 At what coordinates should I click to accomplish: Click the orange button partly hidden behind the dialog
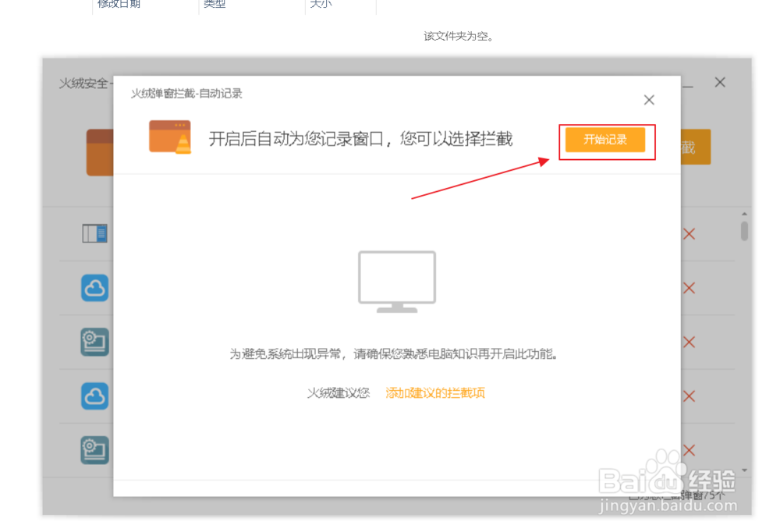(696, 147)
